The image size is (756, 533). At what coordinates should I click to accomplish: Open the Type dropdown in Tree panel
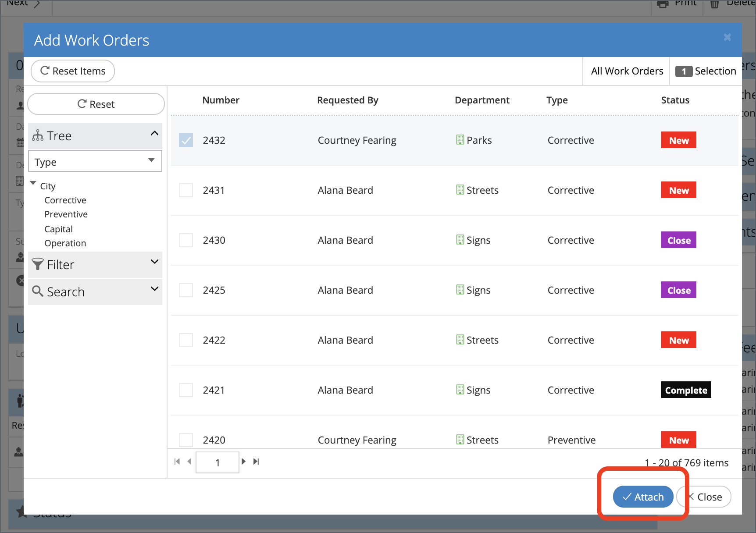95,161
